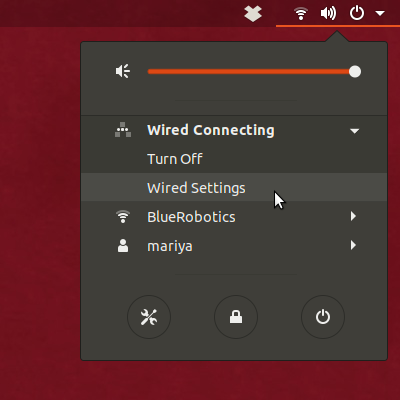
Task: Select the Wired Connecting menu entry
Action: (234, 130)
